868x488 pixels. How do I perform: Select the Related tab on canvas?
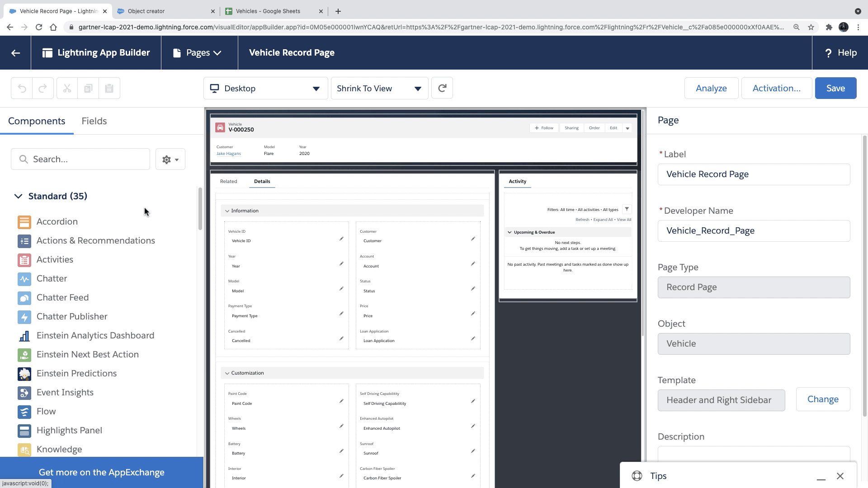[228, 181]
